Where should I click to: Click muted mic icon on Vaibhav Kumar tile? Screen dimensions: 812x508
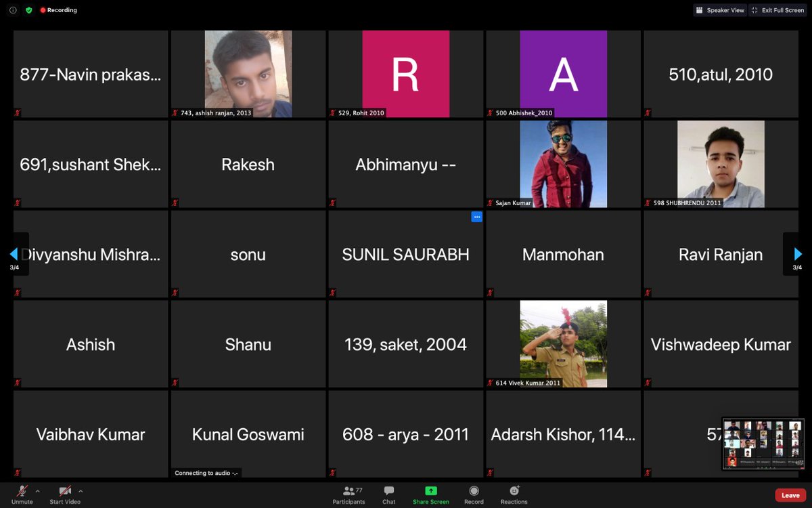pyautogui.click(x=18, y=473)
